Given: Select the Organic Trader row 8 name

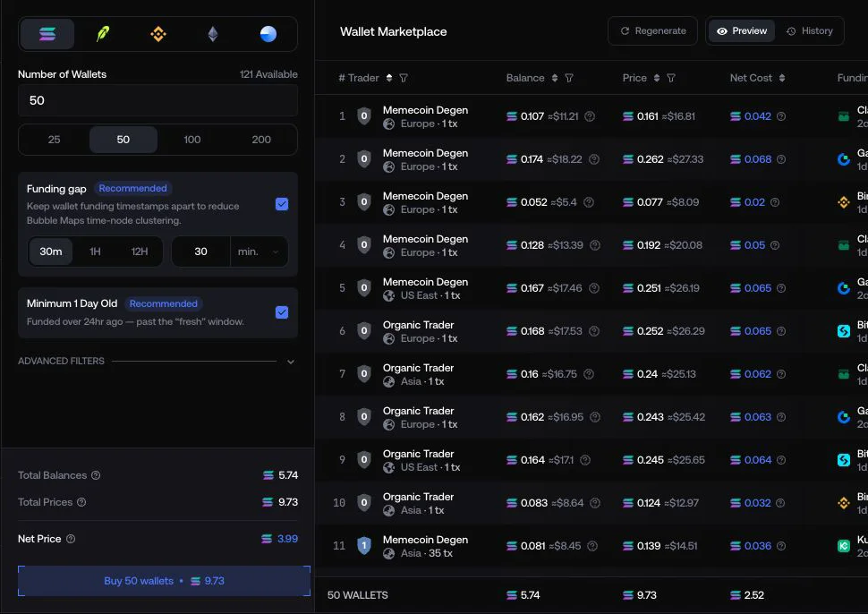Looking at the screenshot, I should pos(419,411).
